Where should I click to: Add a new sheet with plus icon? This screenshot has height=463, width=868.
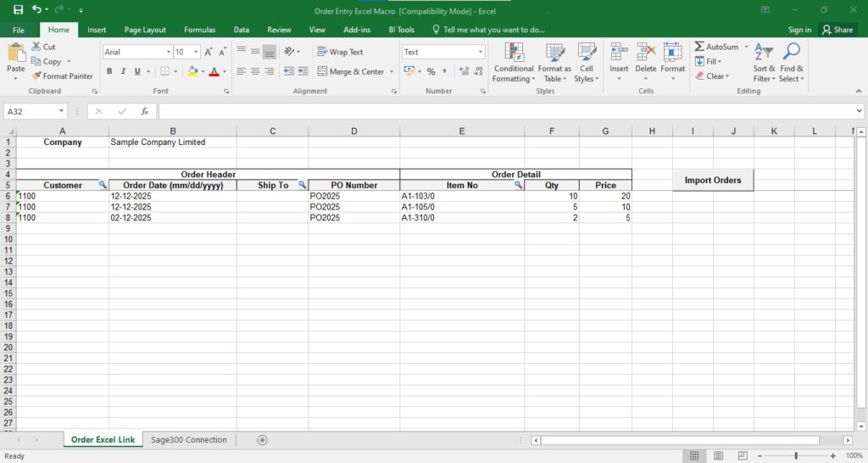262,440
